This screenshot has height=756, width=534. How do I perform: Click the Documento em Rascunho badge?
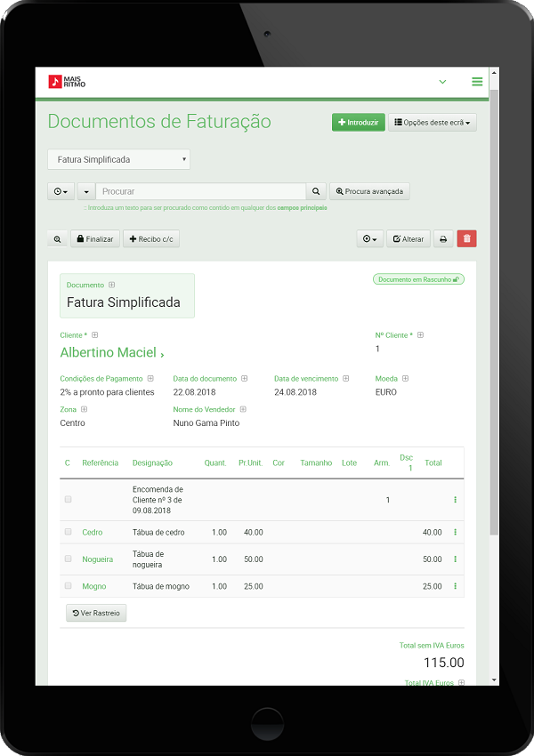[418, 279]
